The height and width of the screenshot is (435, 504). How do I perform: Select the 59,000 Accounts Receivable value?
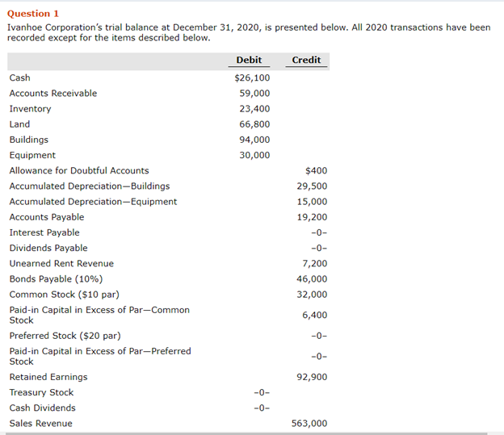[254, 93]
